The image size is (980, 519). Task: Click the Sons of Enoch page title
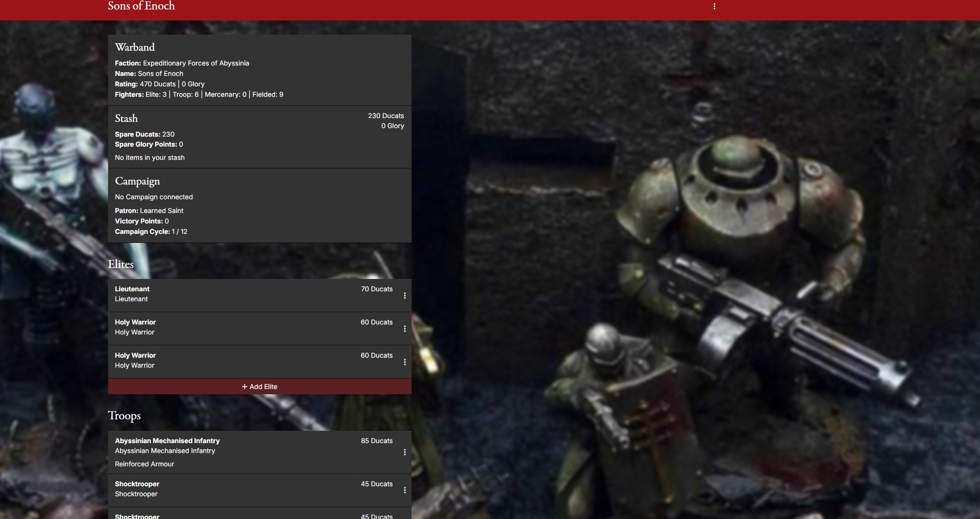point(141,6)
